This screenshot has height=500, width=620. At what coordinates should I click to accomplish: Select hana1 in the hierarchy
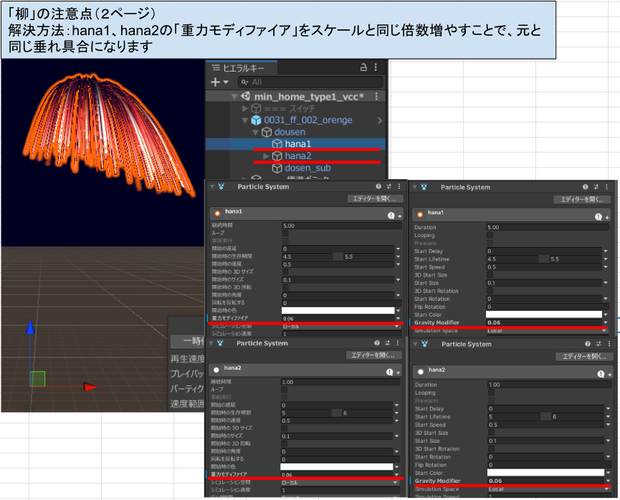pyautogui.click(x=296, y=143)
